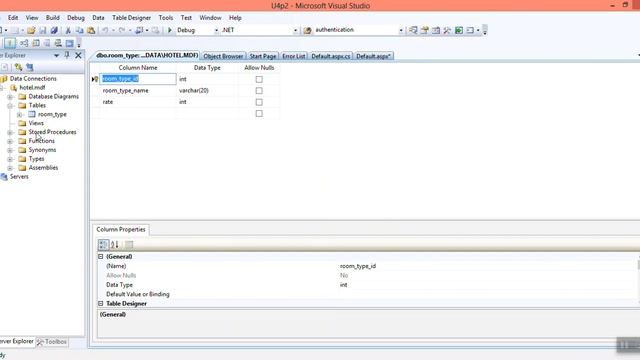Open the Data menu
Screen dimensions: 640x360
click(x=98, y=18)
